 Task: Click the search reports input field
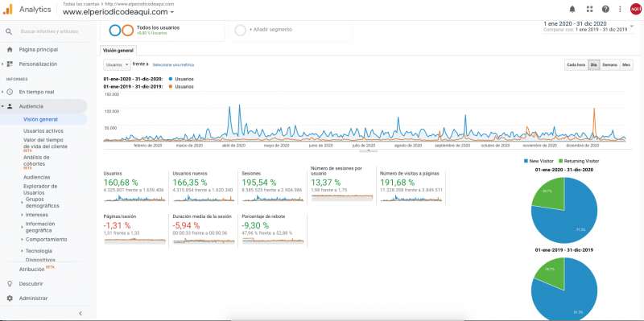(49, 31)
